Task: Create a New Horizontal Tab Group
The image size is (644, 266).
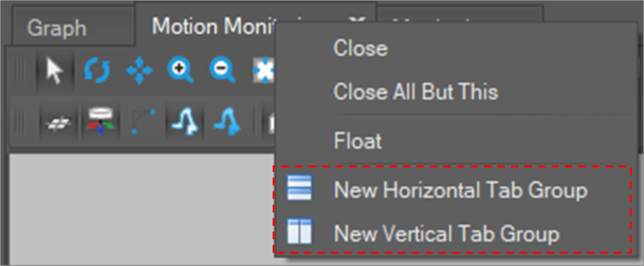Action: (461, 190)
